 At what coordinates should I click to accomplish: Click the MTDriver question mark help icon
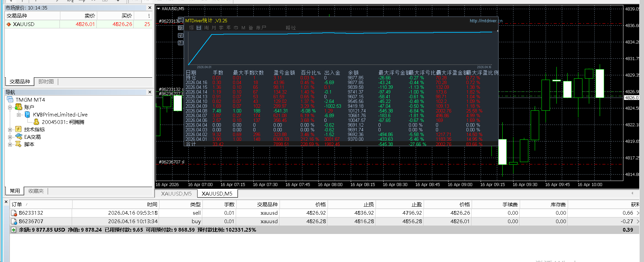[x=181, y=43]
